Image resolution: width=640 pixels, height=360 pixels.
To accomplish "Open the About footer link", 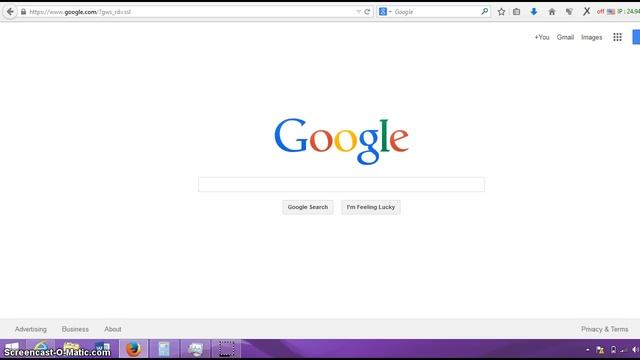I will pyautogui.click(x=113, y=329).
